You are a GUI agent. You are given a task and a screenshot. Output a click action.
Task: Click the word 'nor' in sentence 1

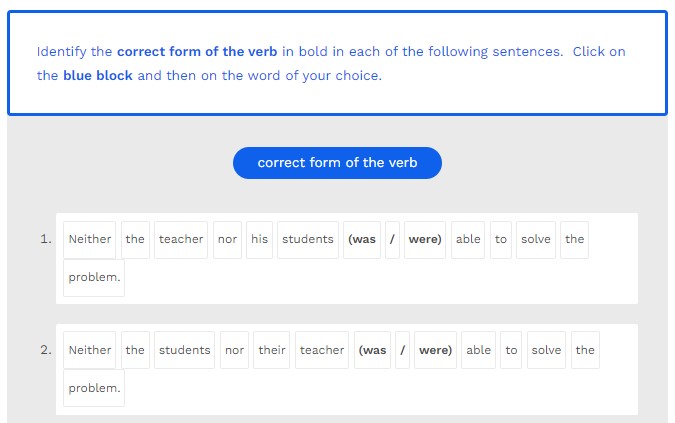pos(227,240)
